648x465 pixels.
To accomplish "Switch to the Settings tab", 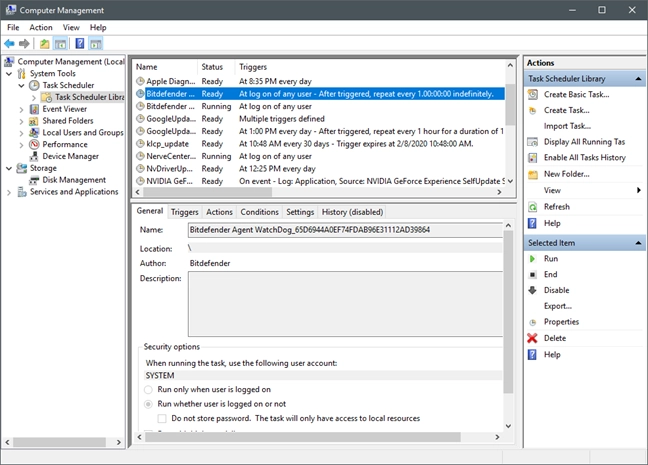I will 300,212.
